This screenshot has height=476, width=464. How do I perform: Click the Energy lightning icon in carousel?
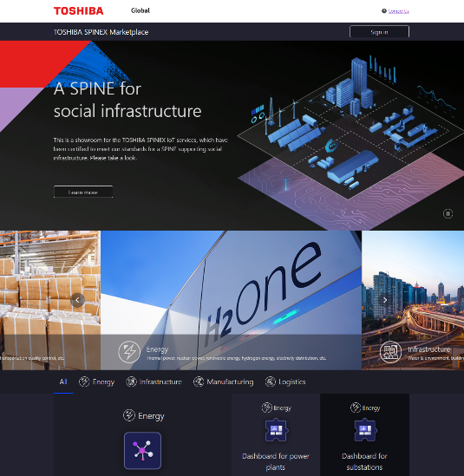click(129, 352)
